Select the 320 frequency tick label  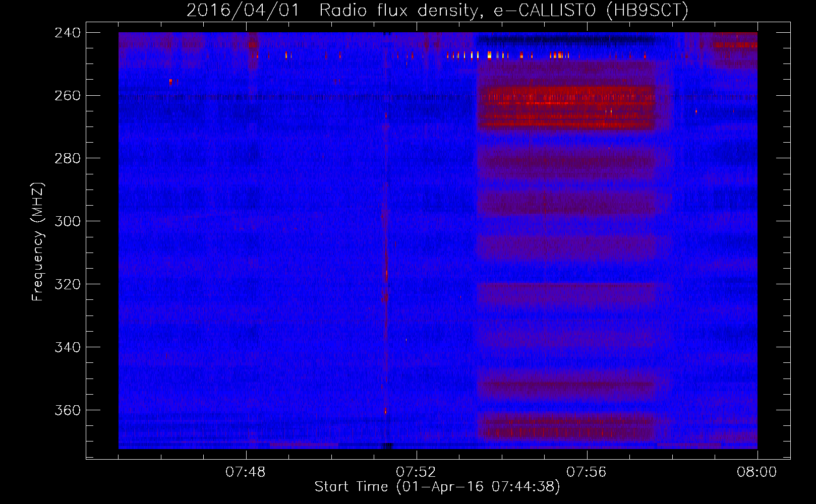68,285
